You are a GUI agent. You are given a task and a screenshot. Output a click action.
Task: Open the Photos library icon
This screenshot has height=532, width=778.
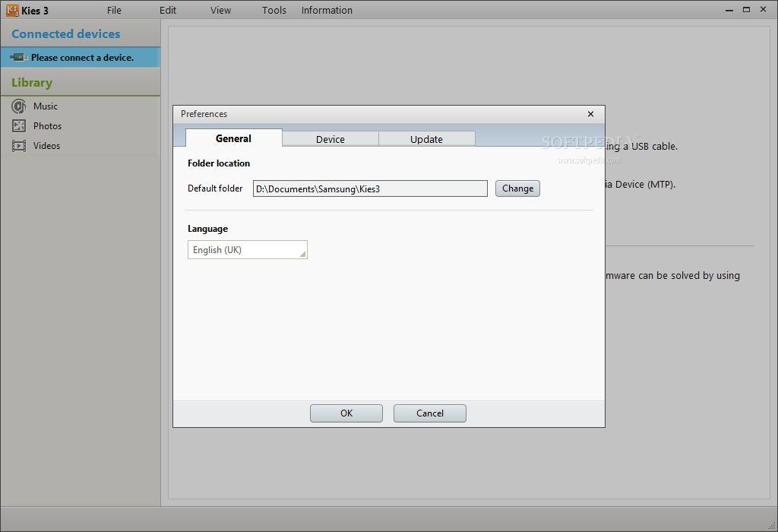click(19, 126)
